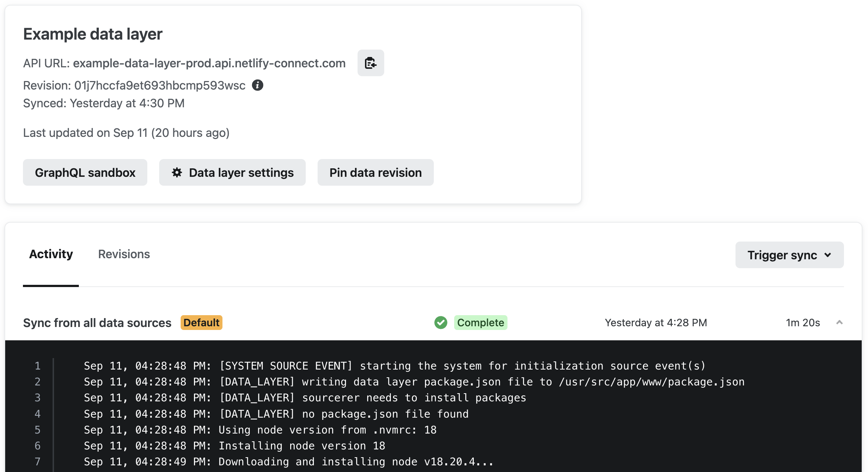Click the Complete status label
868x472 pixels.
pyautogui.click(x=480, y=323)
